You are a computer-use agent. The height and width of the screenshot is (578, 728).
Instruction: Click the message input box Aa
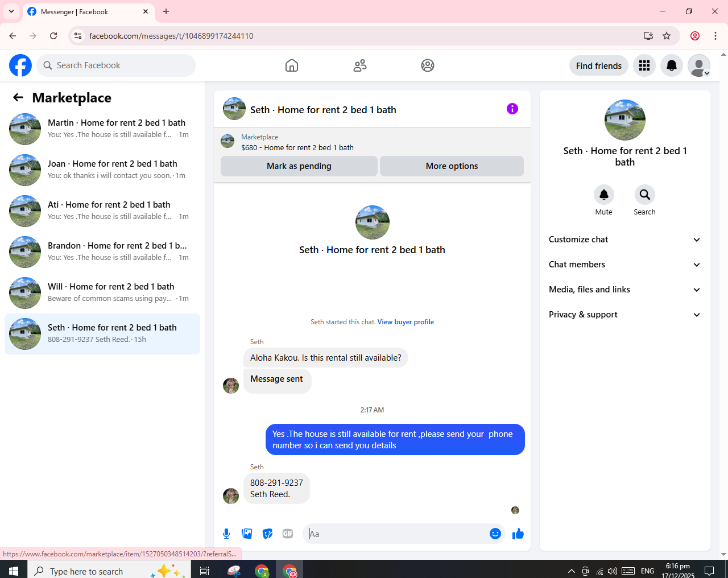point(396,534)
